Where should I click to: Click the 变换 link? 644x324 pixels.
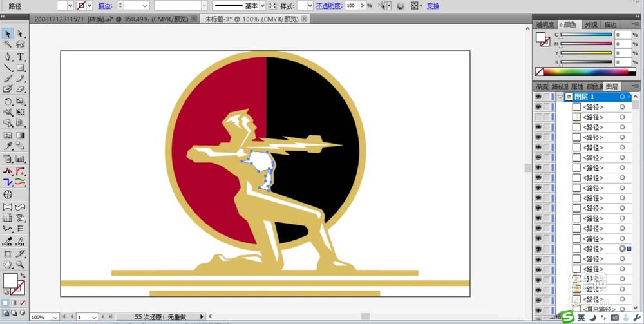pos(433,6)
